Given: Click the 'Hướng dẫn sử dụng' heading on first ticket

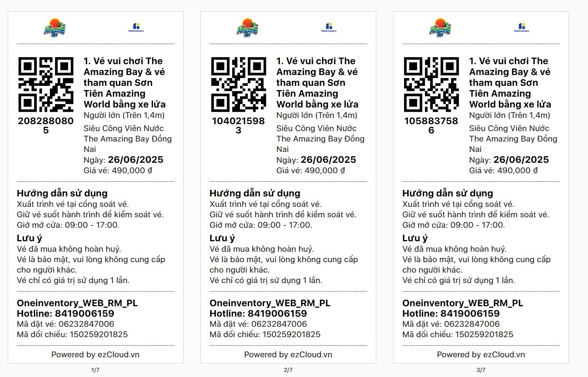Looking at the screenshot, I should 62,193.
